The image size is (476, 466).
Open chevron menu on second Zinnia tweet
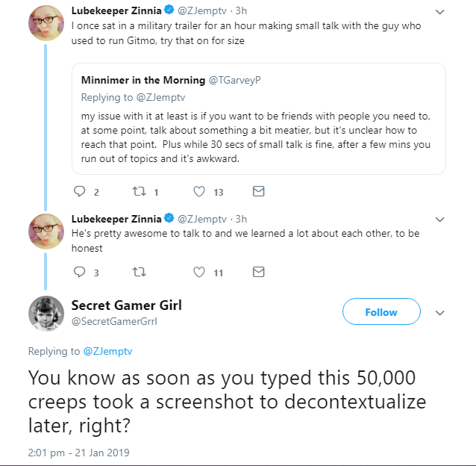coord(440,220)
